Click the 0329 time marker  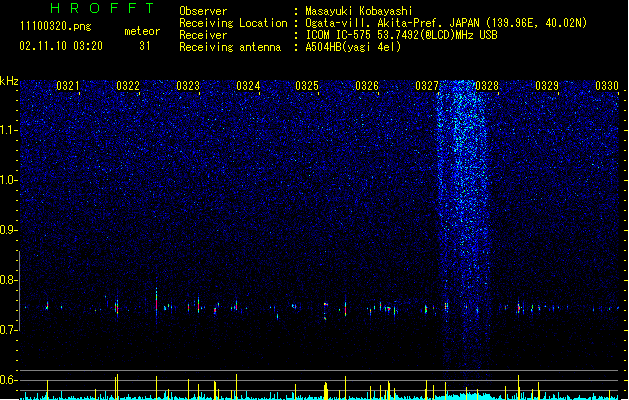(547, 86)
